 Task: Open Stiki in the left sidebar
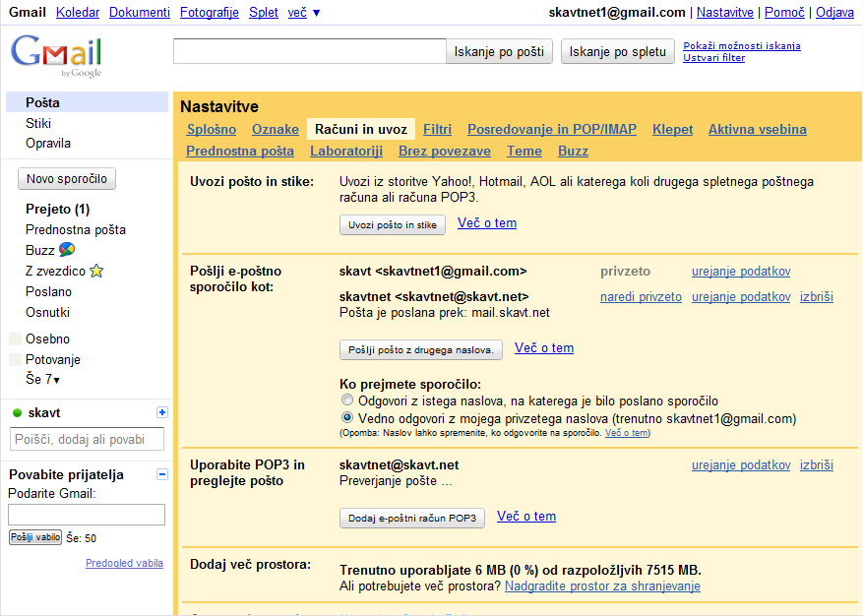click(38, 123)
